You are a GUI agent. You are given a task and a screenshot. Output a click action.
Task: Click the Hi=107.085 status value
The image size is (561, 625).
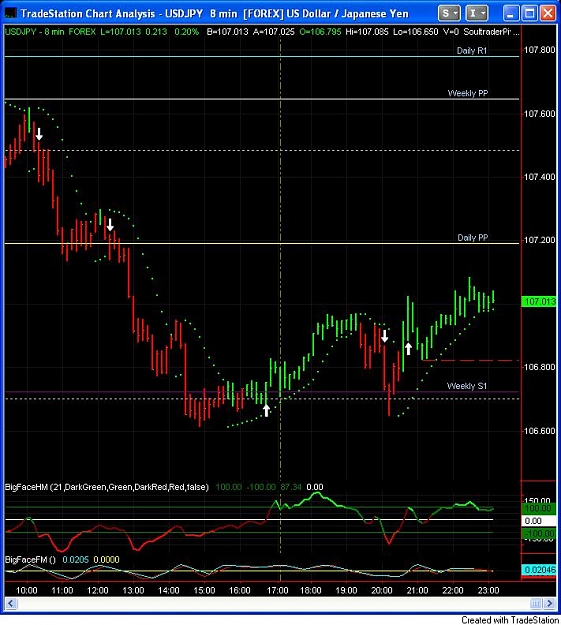click(367, 31)
